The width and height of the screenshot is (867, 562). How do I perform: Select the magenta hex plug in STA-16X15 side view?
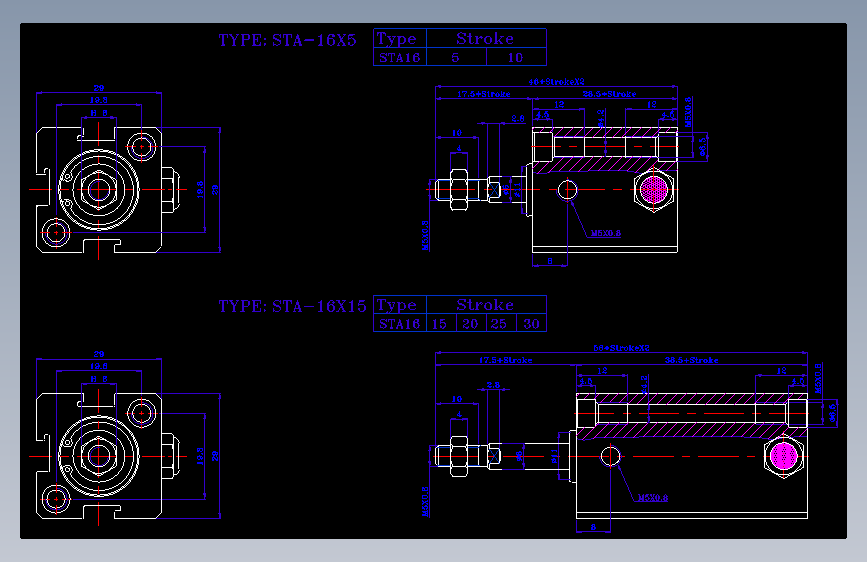784,456
